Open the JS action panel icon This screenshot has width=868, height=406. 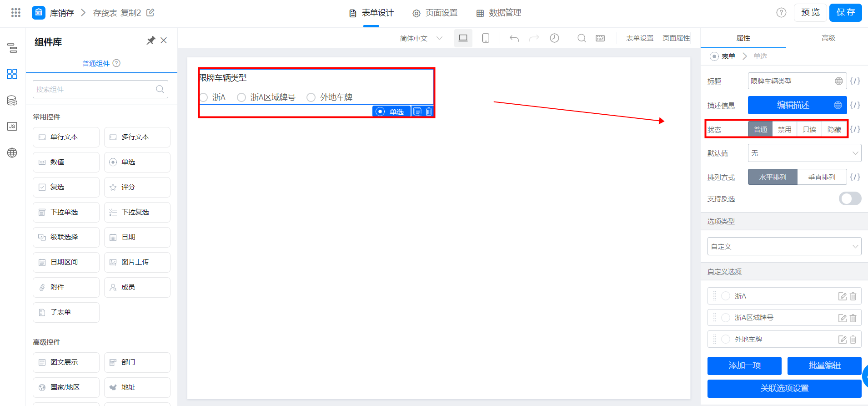[x=12, y=127]
